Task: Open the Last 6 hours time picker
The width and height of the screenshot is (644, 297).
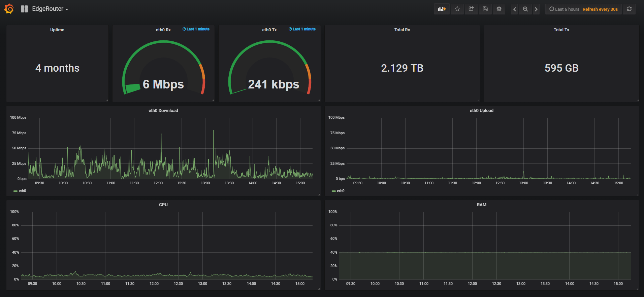Action: (x=564, y=9)
